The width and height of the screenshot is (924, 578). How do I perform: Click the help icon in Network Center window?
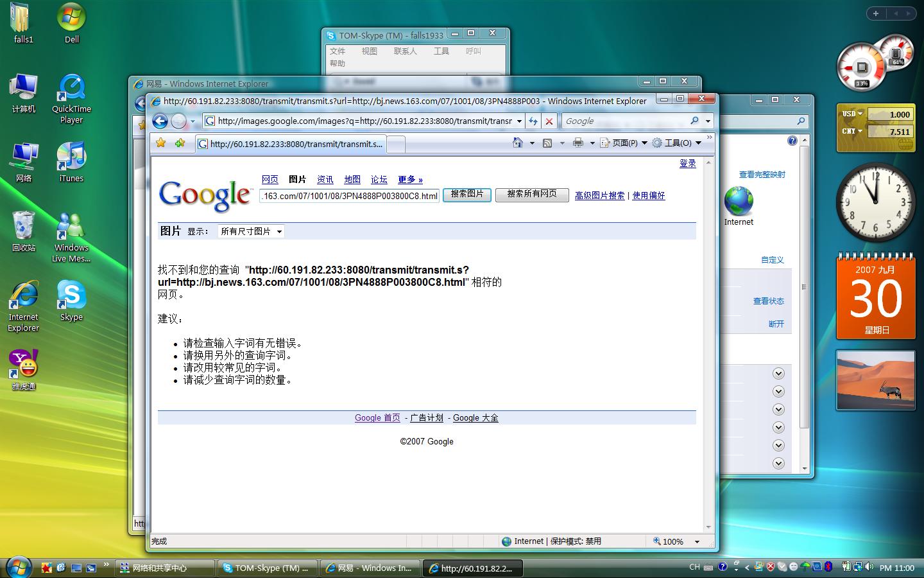click(792, 141)
